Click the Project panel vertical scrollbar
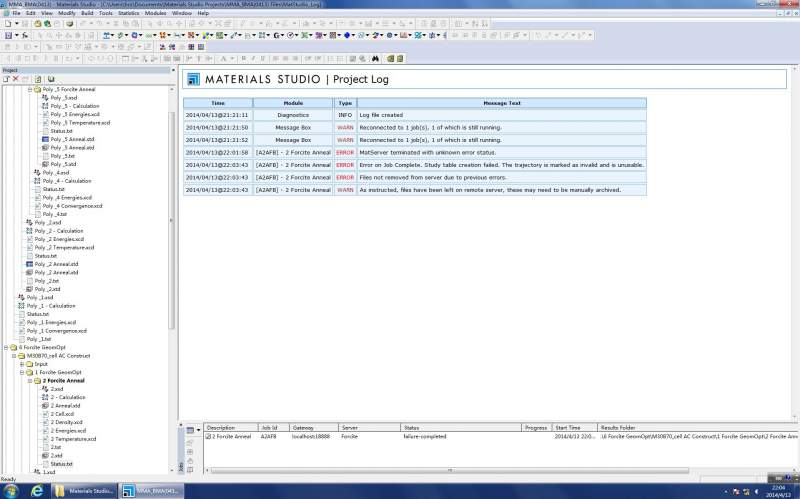 click(172, 219)
